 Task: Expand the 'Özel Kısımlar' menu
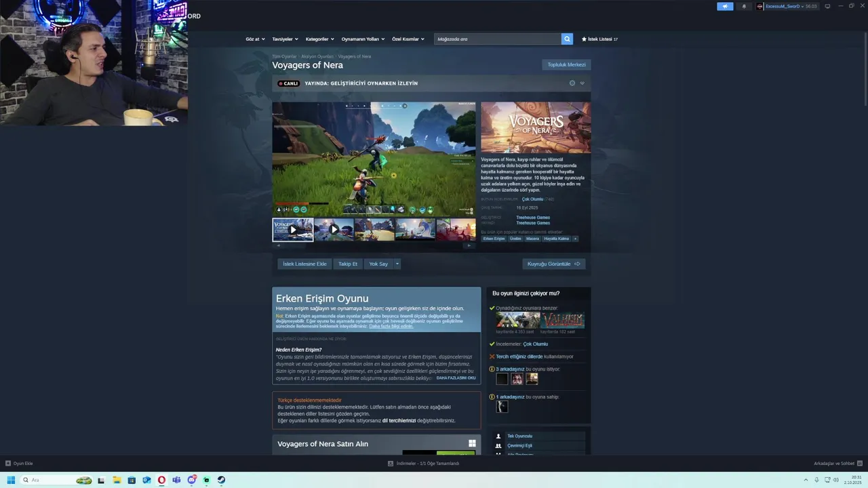(x=408, y=39)
